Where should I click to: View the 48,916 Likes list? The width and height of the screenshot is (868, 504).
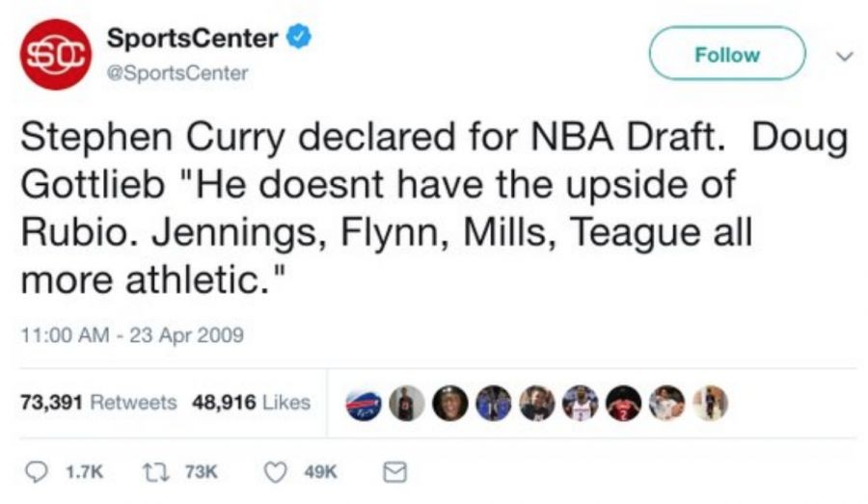tap(251, 402)
